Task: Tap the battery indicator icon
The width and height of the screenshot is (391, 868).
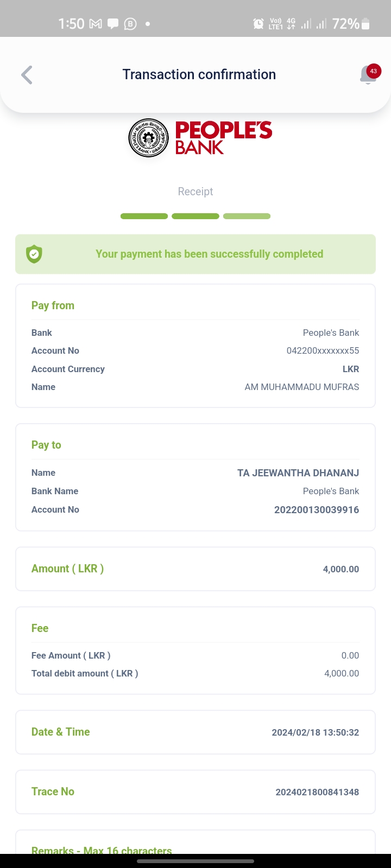Action: [x=365, y=24]
